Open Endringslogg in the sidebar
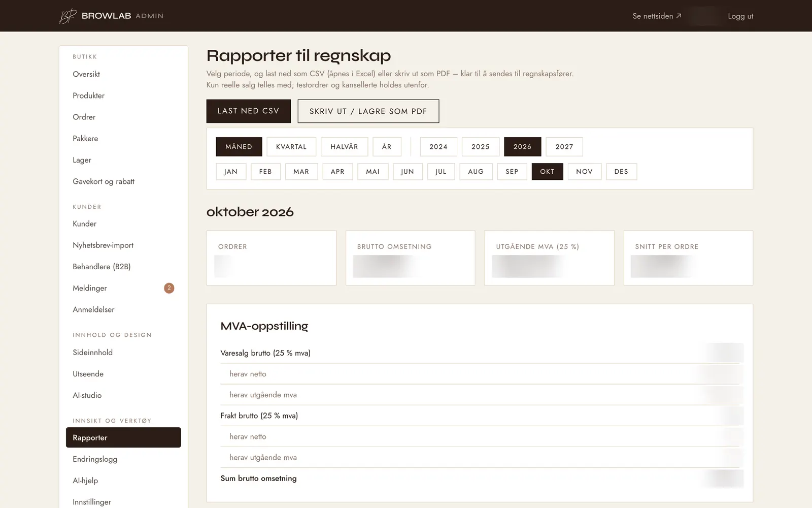Image resolution: width=812 pixels, height=508 pixels. 123,459
